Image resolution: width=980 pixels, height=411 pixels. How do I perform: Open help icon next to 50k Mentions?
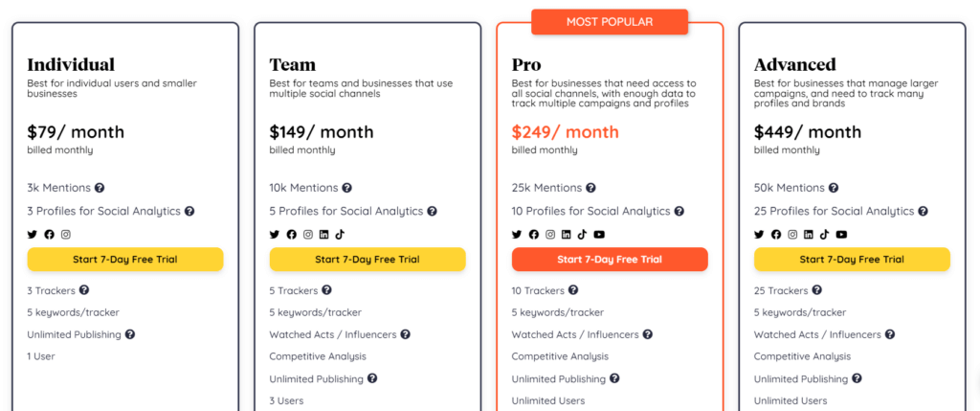click(x=834, y=188)
